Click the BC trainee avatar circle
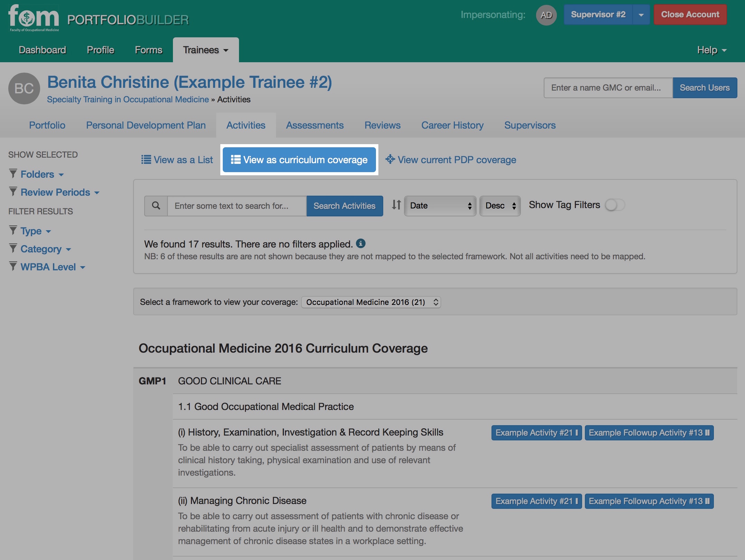Screen dimensions: 745x560 (x=24, y=88)
